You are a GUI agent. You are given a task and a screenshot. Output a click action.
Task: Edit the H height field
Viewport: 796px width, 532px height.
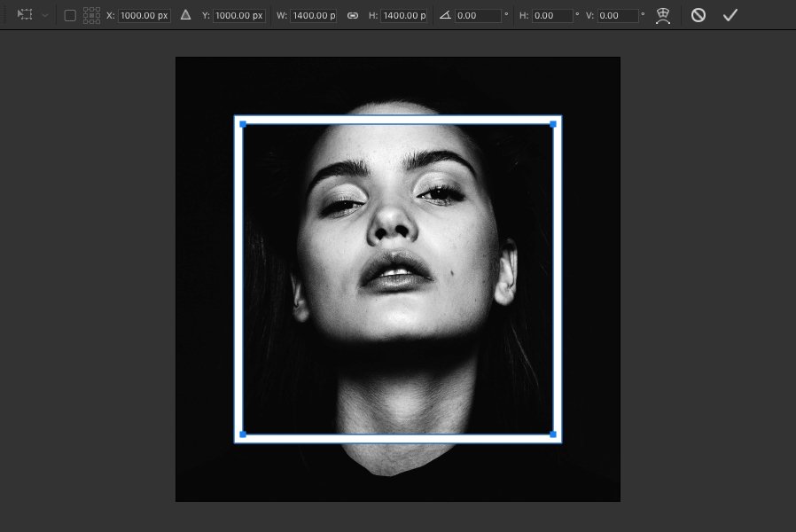[404, 16]
